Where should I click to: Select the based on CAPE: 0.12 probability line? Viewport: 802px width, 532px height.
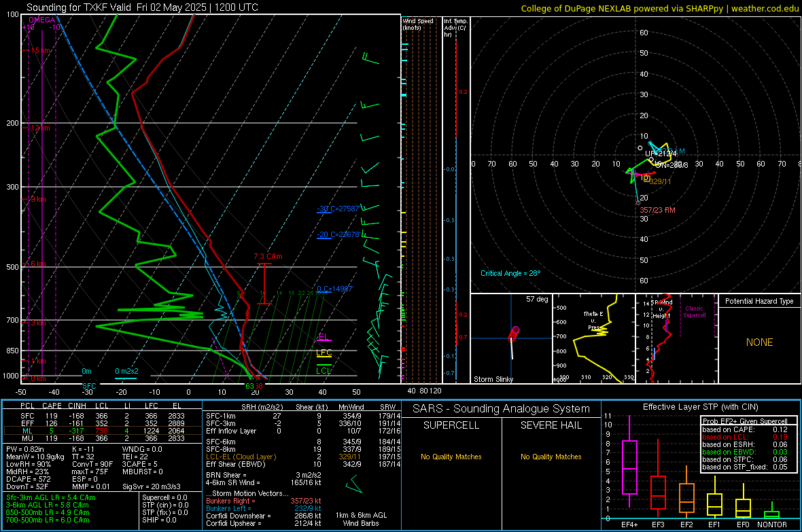click(x=745, y=429)
